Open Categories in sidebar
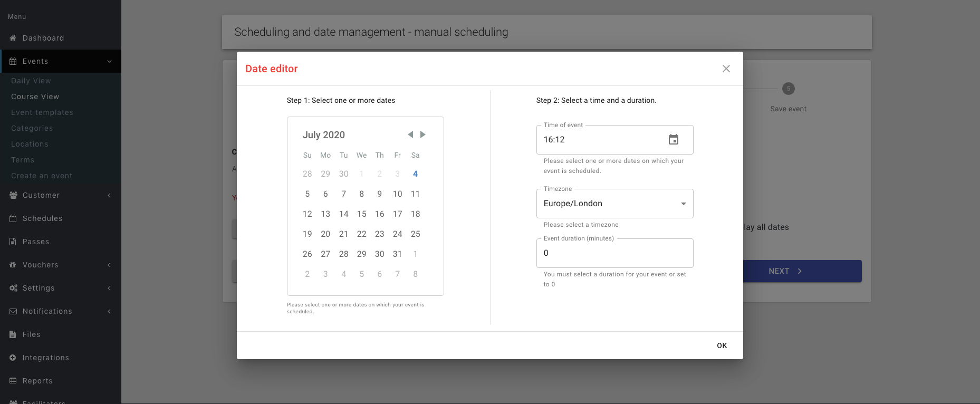Screen dimensions: 980x404 (32, 128)
